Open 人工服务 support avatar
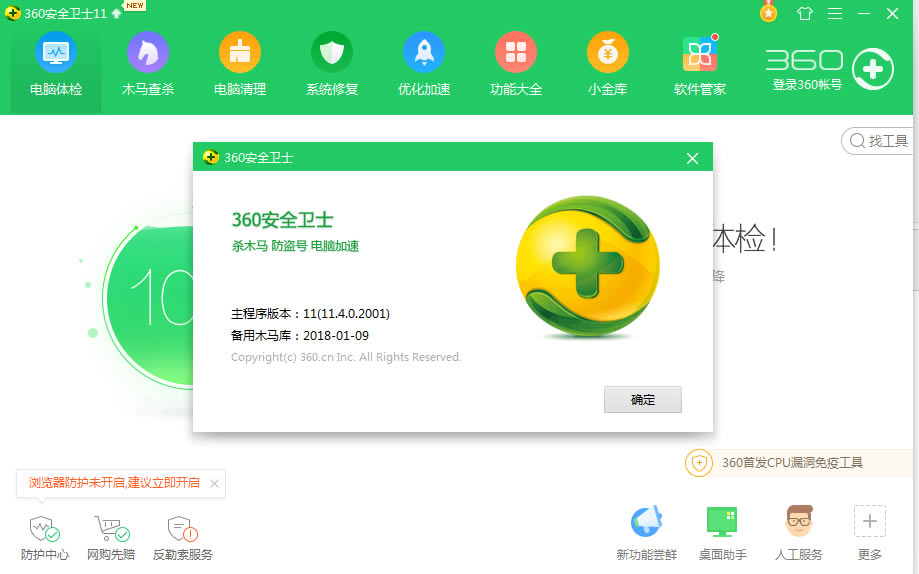The height and width of the screenshot is (574, 919). 799,533
